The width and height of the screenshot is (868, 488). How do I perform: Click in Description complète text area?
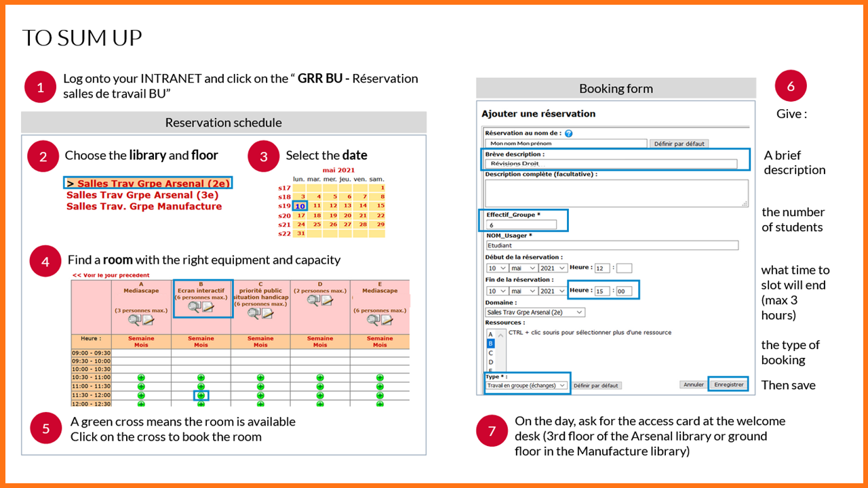tap(617, 192)
